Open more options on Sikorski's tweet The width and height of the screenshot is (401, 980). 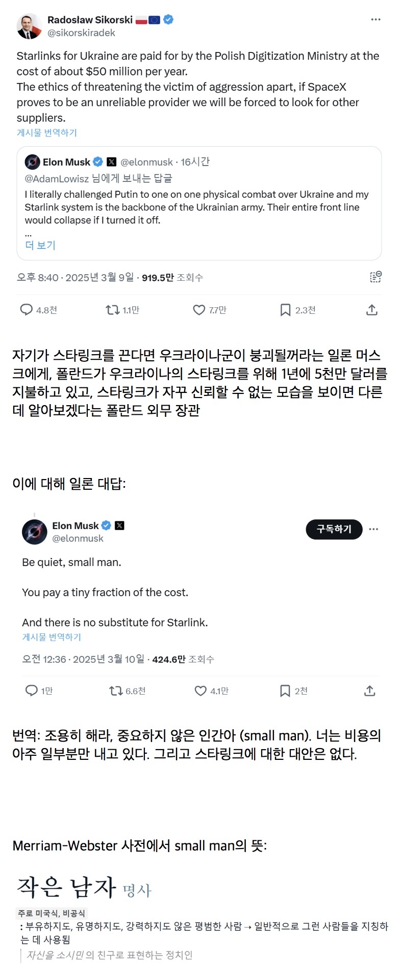coord(376,19)
